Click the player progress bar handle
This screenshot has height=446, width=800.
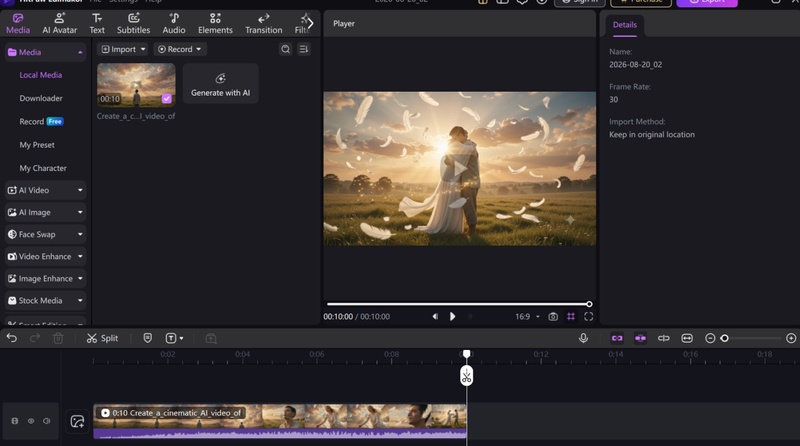[589, 304]
